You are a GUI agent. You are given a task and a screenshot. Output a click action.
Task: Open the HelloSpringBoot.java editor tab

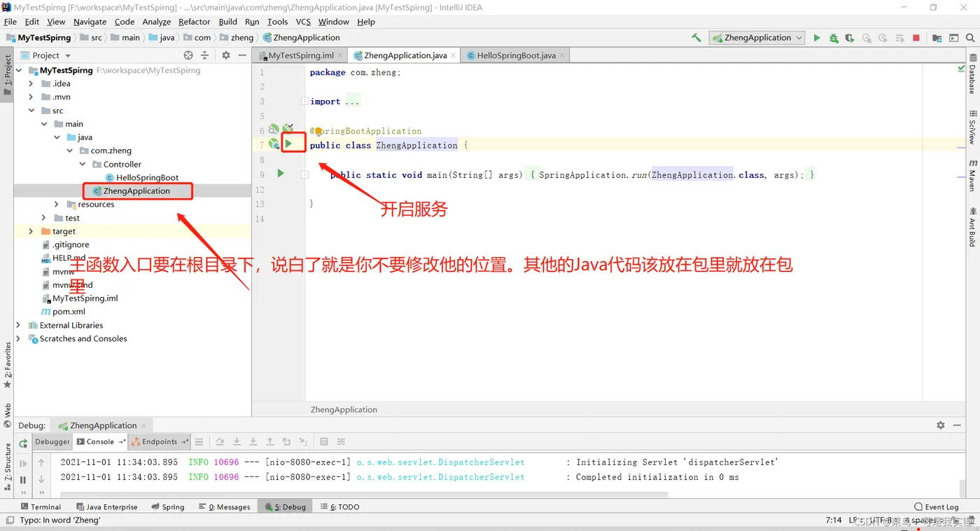coord(516,55)
